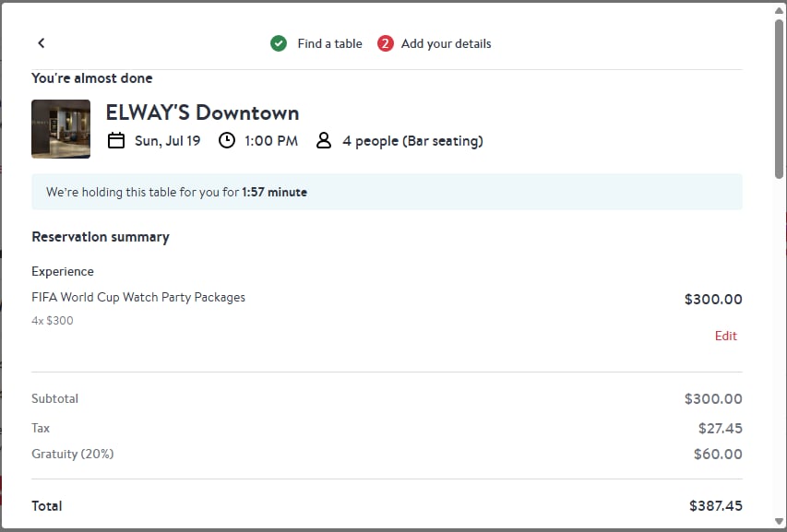Screen dimensions: 787x532
Task: Click the Reservation summary heading
Action: pos(101,237)
